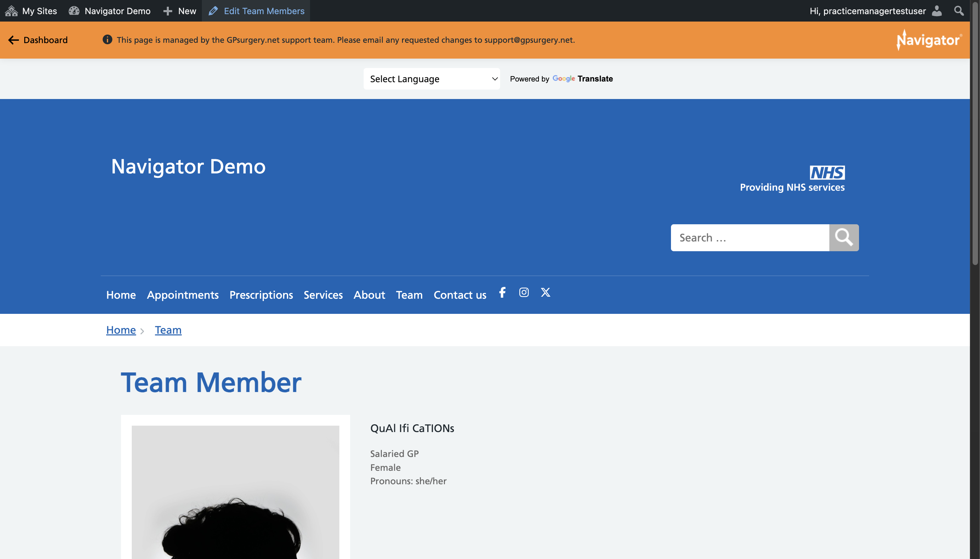Go back to the Dashboard
The image size is (980, 559).
pyautogui.click(x=38, y=40)
